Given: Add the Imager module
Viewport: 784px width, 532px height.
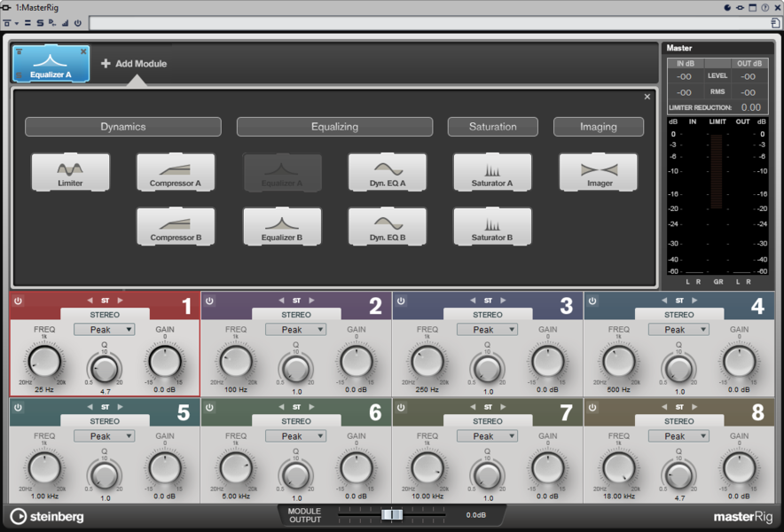Looking at the screenshot, I should click(x=599, y=173).
